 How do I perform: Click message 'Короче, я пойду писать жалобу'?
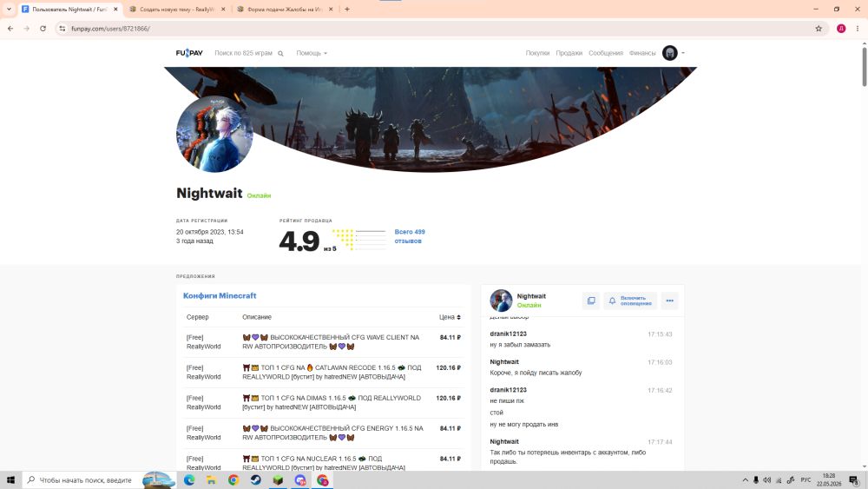536,373
